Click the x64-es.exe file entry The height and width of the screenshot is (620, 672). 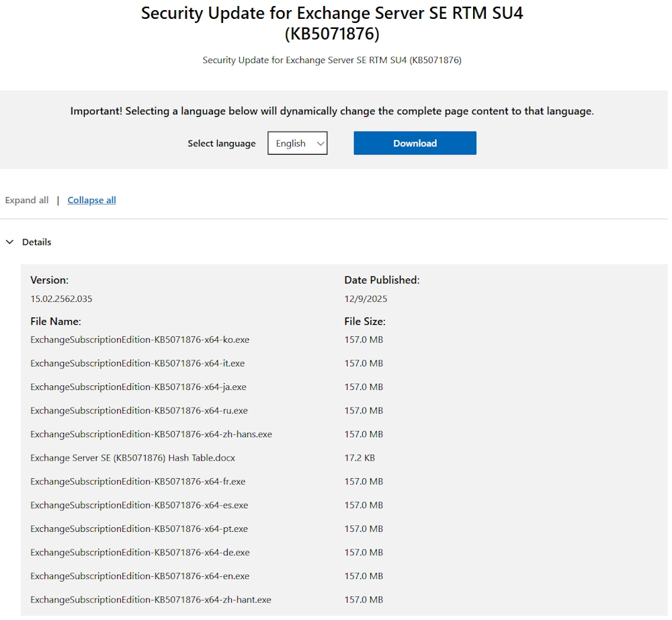[x=139, y=505]
